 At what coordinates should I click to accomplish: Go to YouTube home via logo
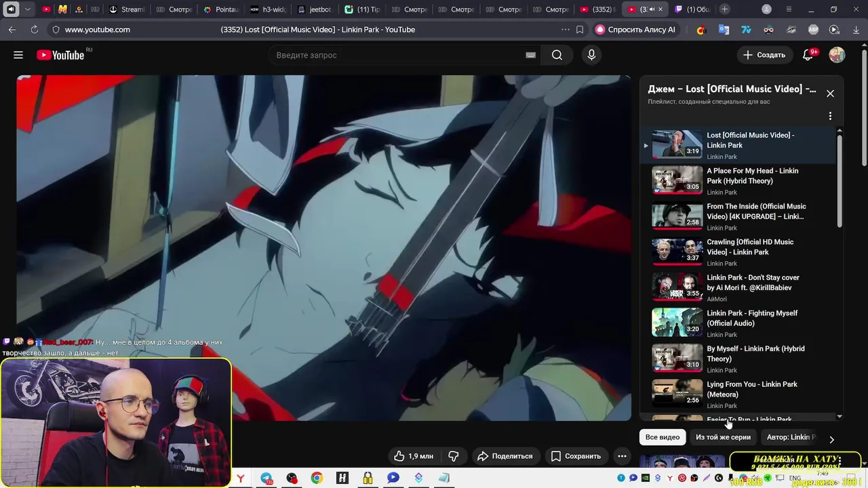click(60, 55)
